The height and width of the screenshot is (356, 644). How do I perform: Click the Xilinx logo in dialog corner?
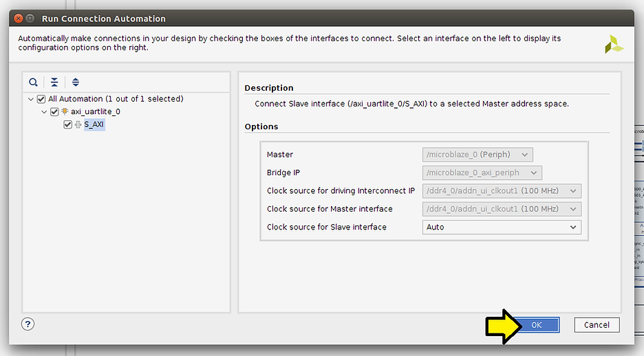[614, 45]
